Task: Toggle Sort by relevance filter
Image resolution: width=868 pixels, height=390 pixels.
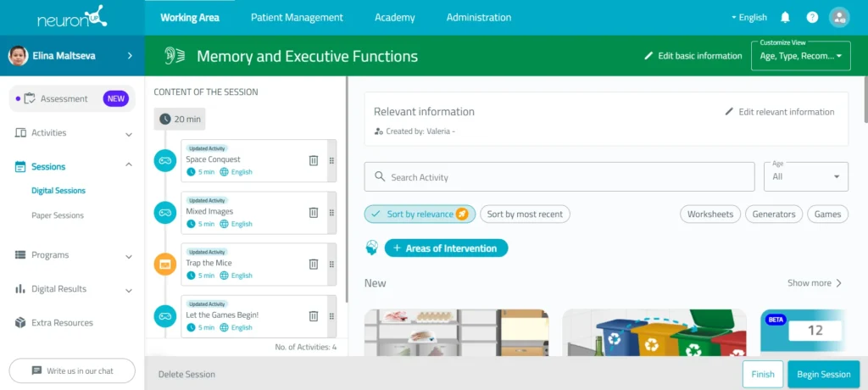Action: coord(420,214)
